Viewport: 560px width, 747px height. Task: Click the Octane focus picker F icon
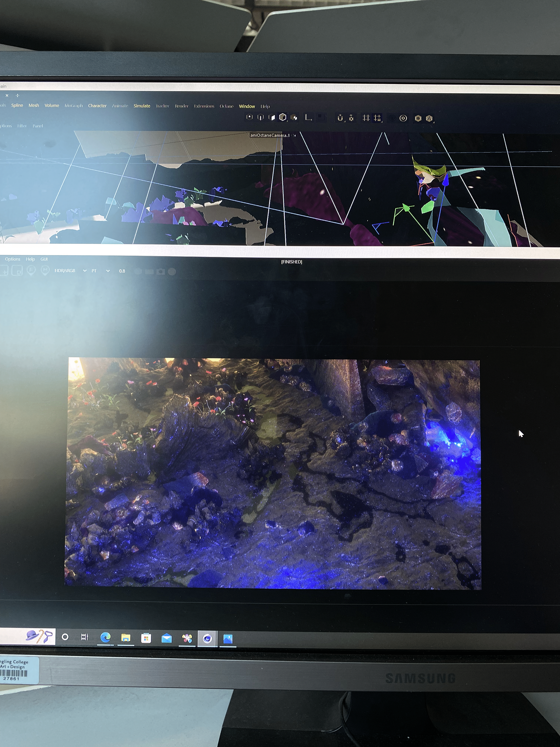click(31, 270)
